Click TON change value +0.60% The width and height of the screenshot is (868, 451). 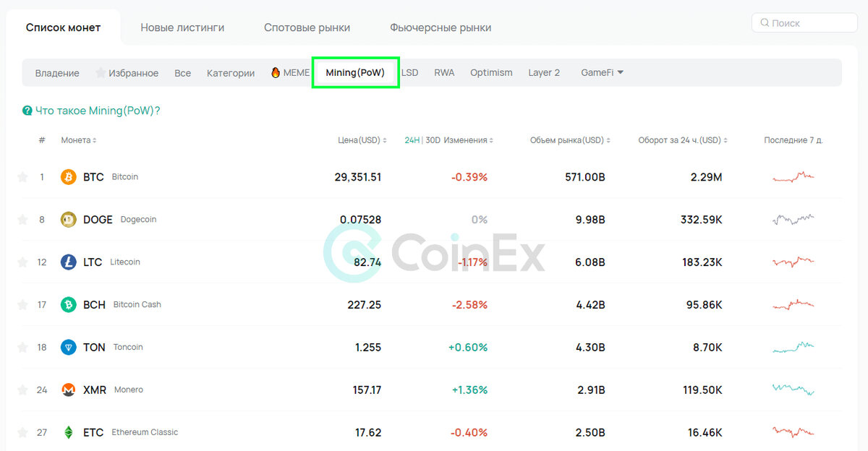coord(468,348)
